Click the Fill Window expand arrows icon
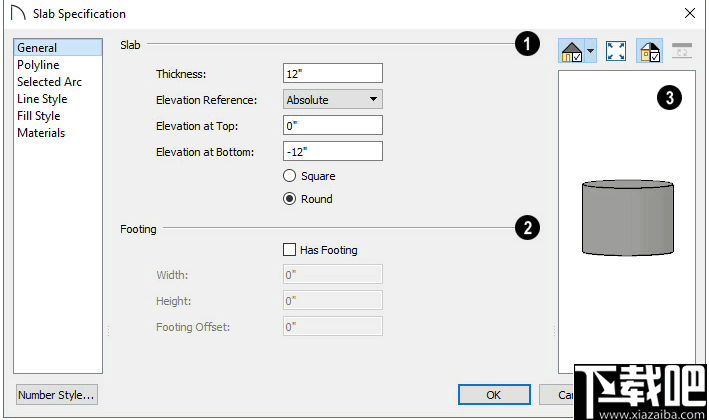 [616, 52]
